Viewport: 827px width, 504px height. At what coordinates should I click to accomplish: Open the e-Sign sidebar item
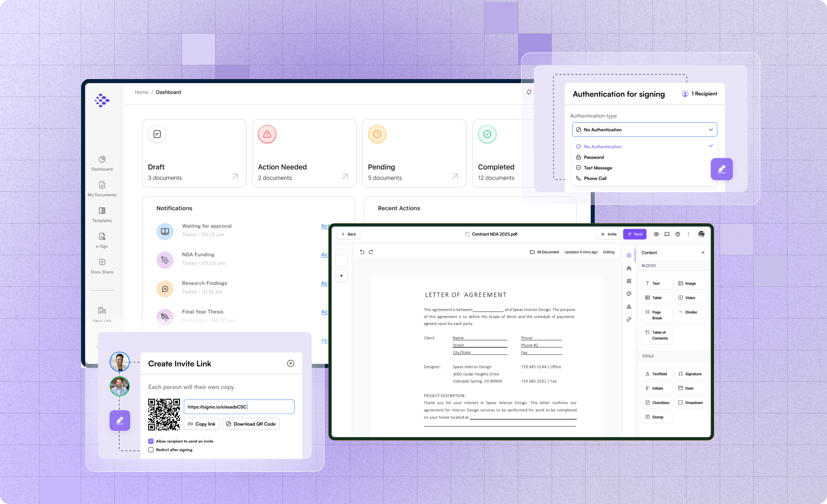[102, 240]
